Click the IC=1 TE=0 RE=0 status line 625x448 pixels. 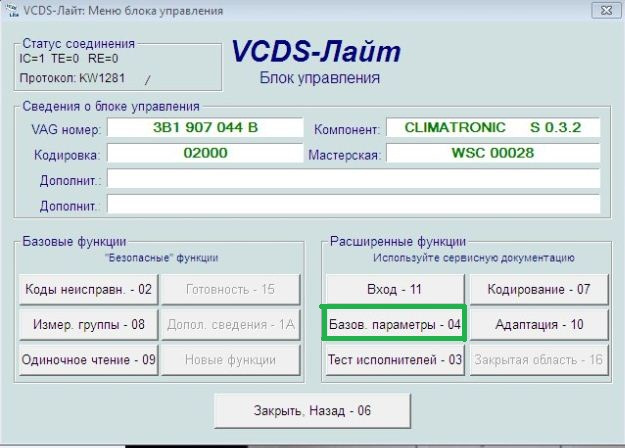pos(69,59)
